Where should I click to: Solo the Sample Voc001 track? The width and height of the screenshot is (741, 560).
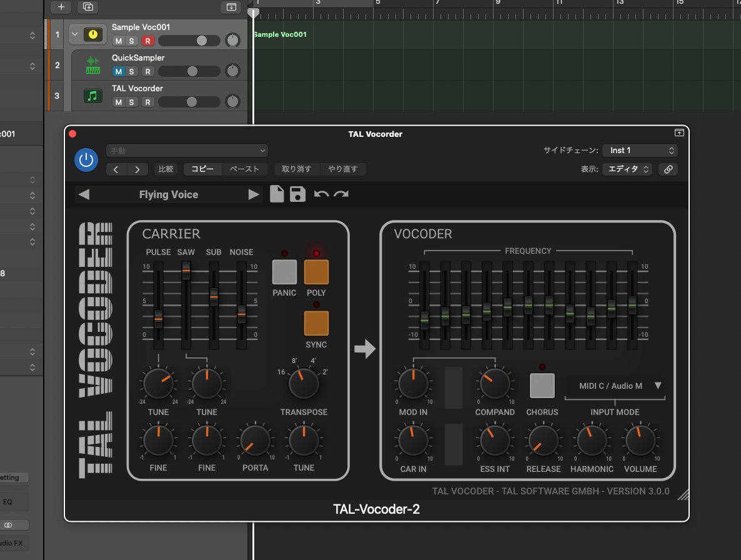click(x=131, y=41)
